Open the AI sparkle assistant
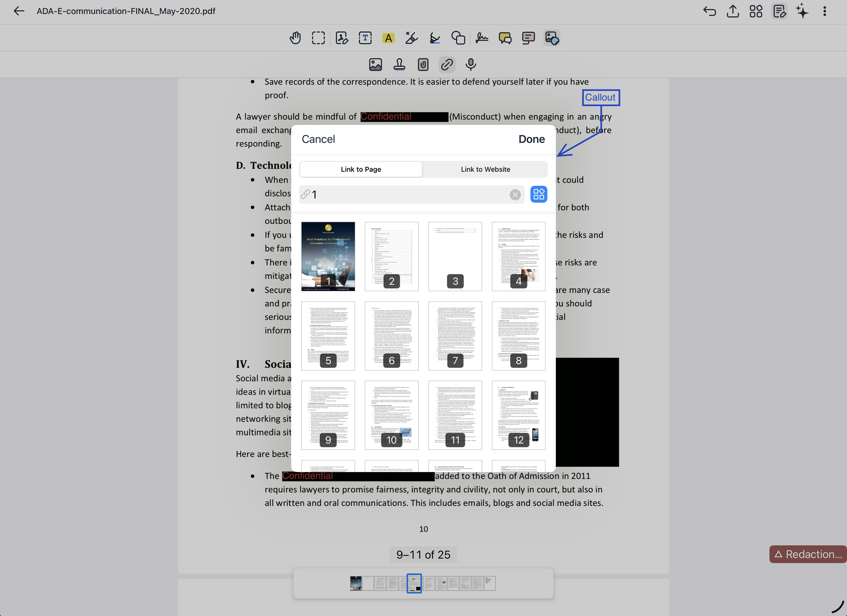 coord(803,11)
